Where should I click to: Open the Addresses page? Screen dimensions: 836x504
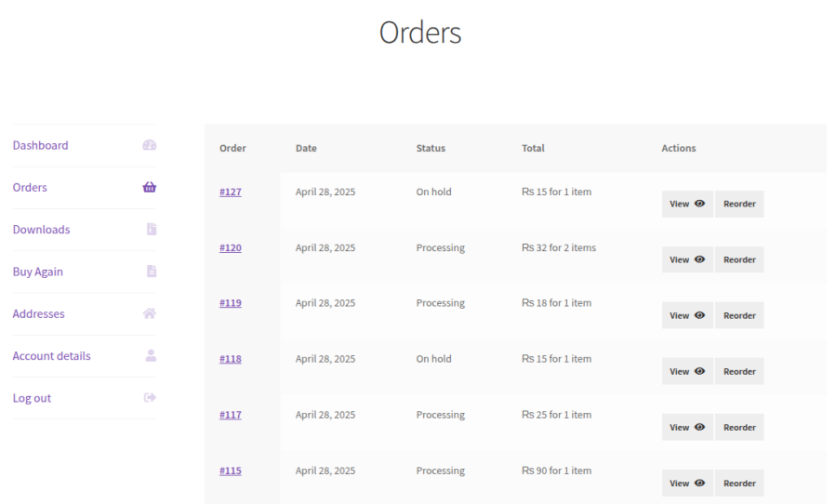38,314
